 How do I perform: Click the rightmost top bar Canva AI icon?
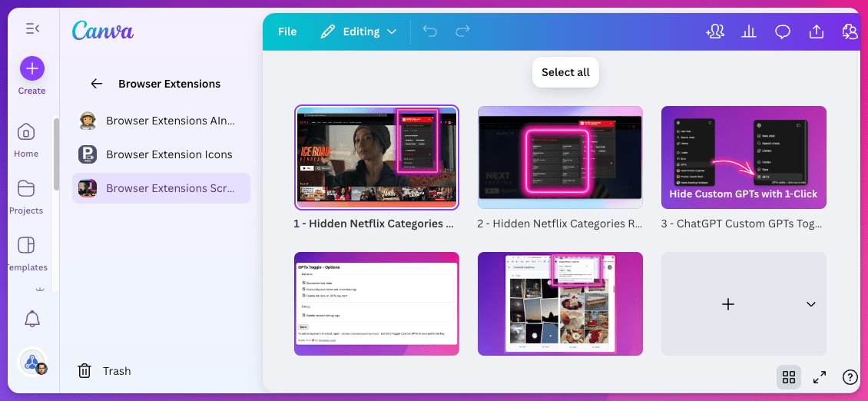pyautogui.click(x=849, y=31)
